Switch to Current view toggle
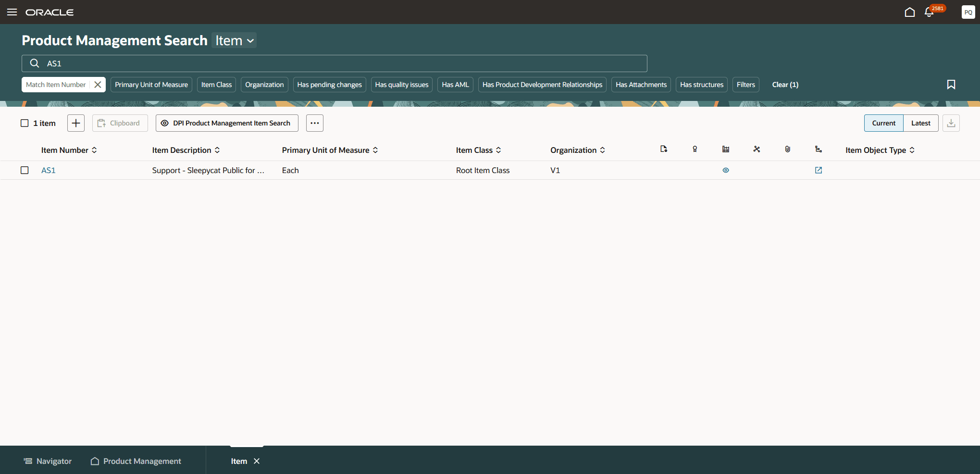980x474 pixels. 884,123
